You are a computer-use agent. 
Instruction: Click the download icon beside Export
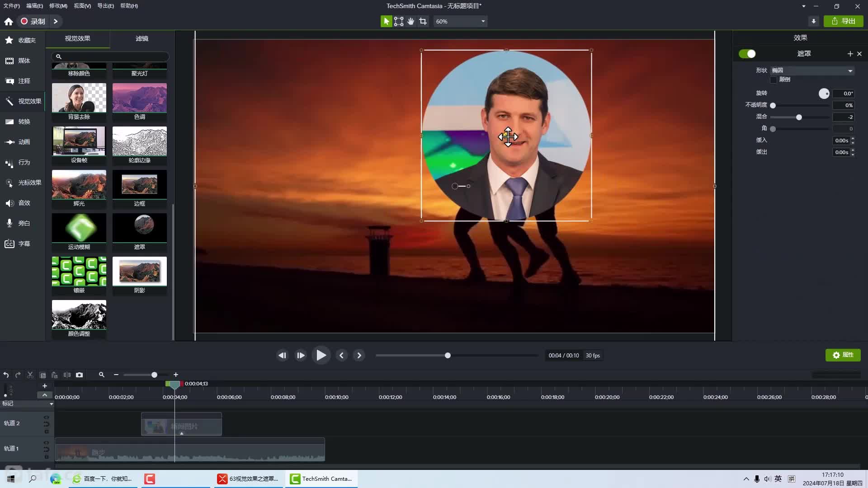coord(813,21)
